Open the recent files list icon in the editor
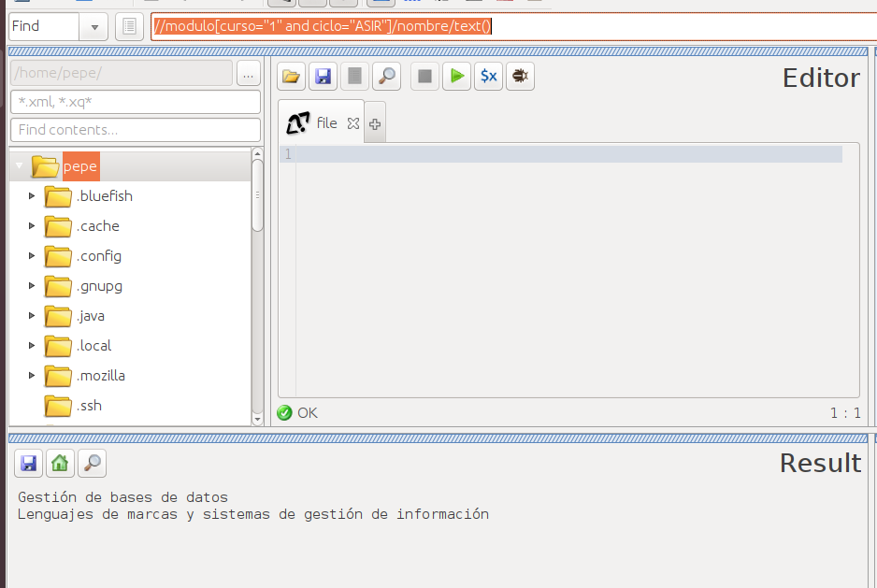 (x=354, y=76)
